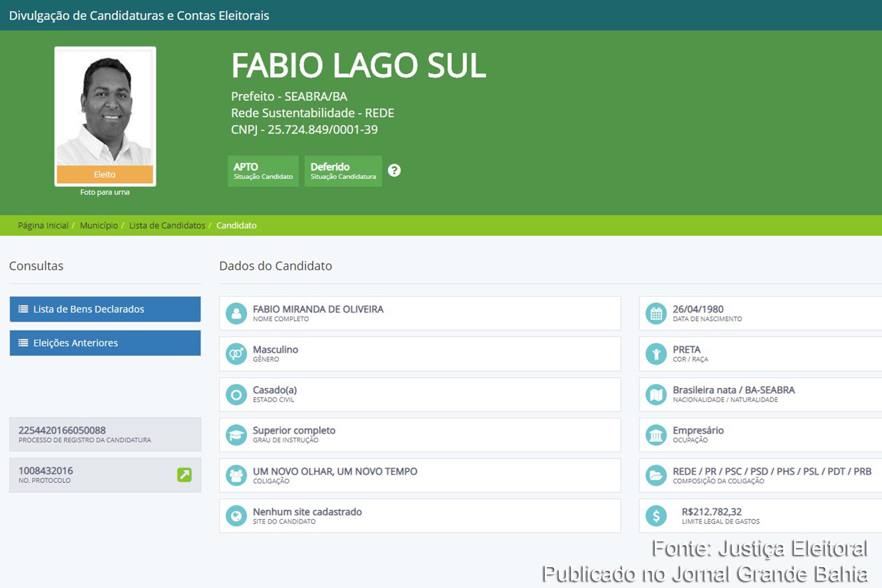Click the folder icon for coalition composition
The image size is (882, 588).
pyautogui.click(x=656, y=475)
